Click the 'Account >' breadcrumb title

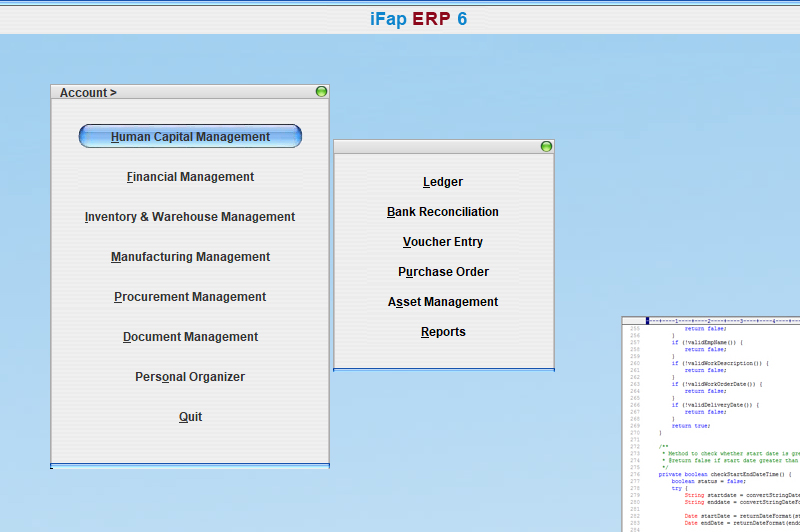click(x=88, y=93)
